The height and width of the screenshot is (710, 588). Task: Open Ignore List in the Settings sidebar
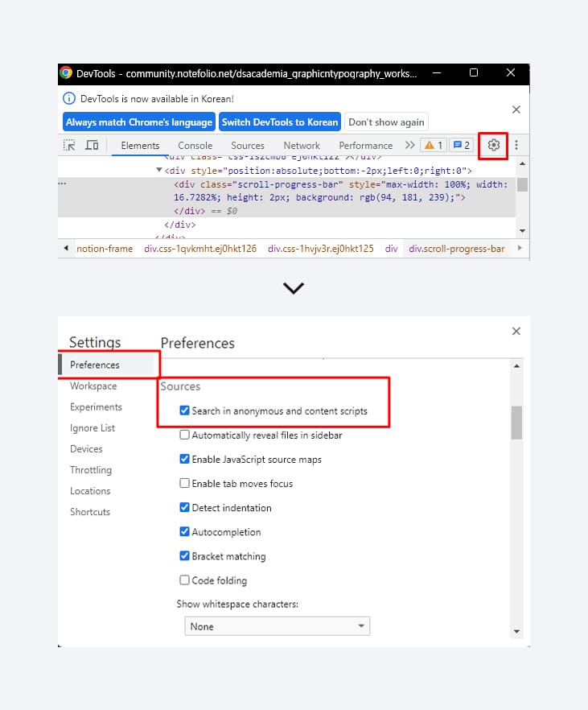93,428
